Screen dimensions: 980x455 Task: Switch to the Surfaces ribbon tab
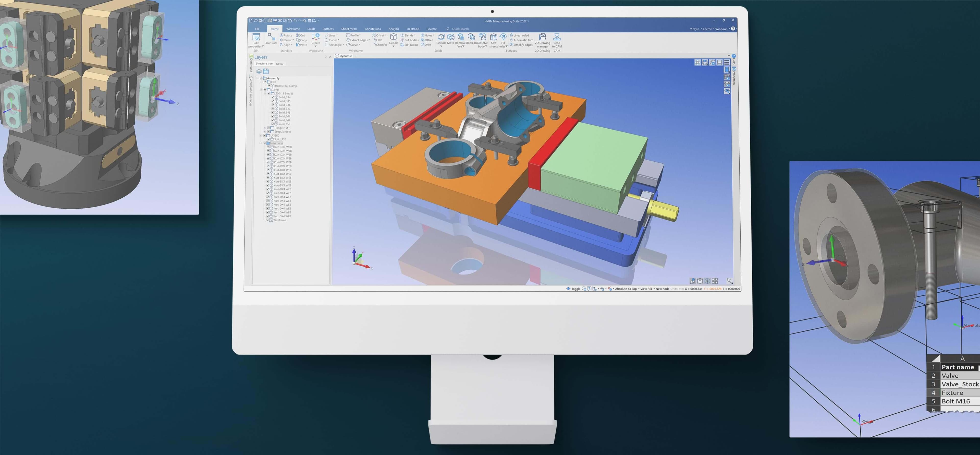pos(328,29)
